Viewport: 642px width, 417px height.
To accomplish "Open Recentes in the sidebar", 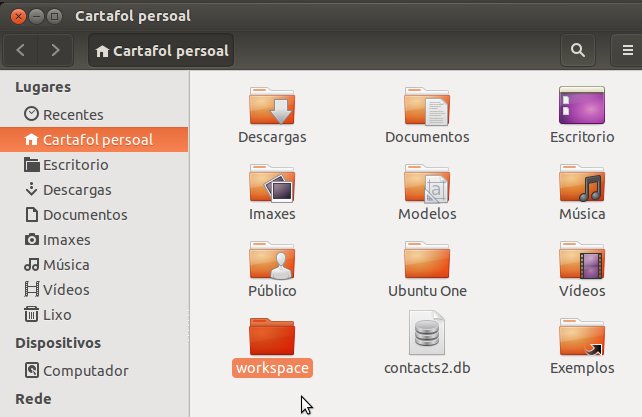I will pyautogui.click(x=94, y=114).
